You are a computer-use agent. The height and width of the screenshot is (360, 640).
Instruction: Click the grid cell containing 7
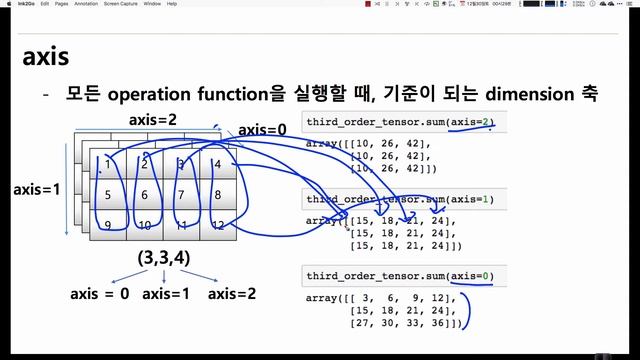click(182, 194)
